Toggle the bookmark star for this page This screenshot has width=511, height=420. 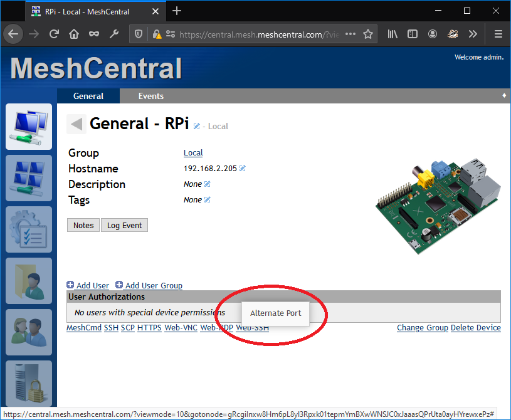[369, 34]
